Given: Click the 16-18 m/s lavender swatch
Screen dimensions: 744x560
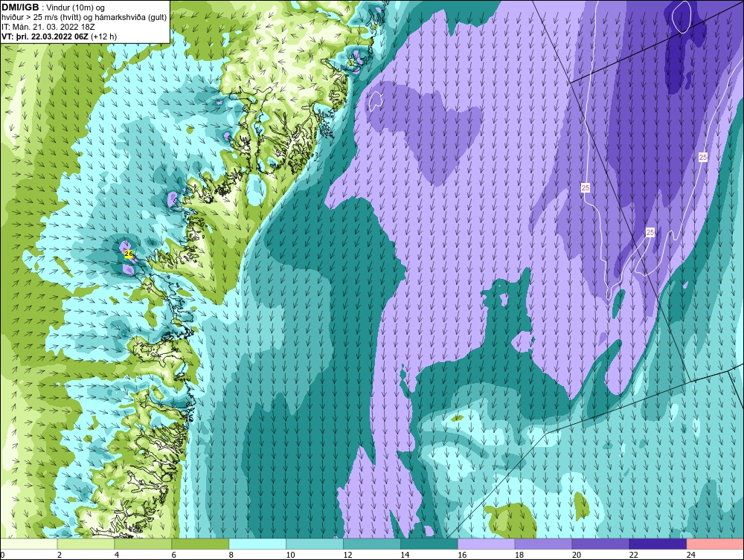Looking at the screenshot, I should pos(486,544).
